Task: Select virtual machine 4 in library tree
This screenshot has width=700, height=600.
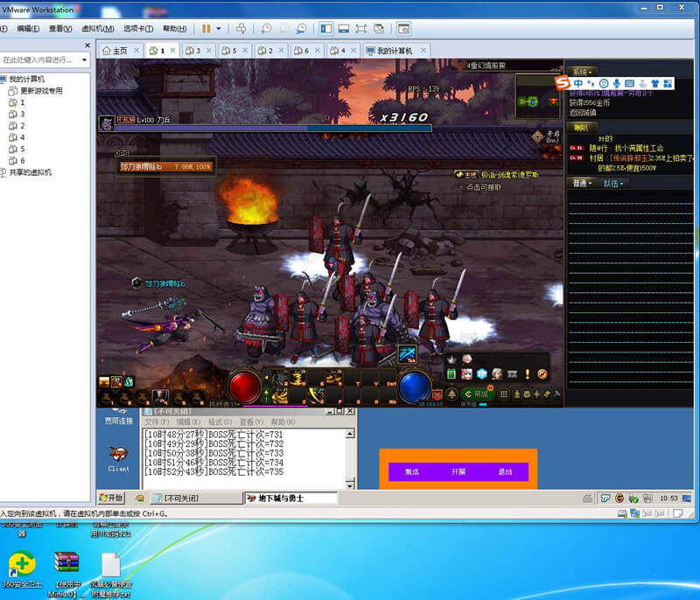Action: 23,137
